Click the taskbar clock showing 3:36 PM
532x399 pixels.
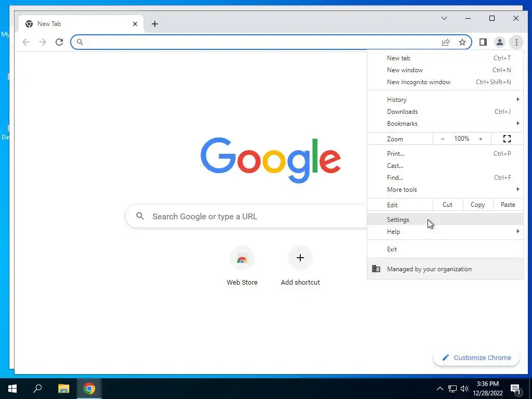pos(487,389)
